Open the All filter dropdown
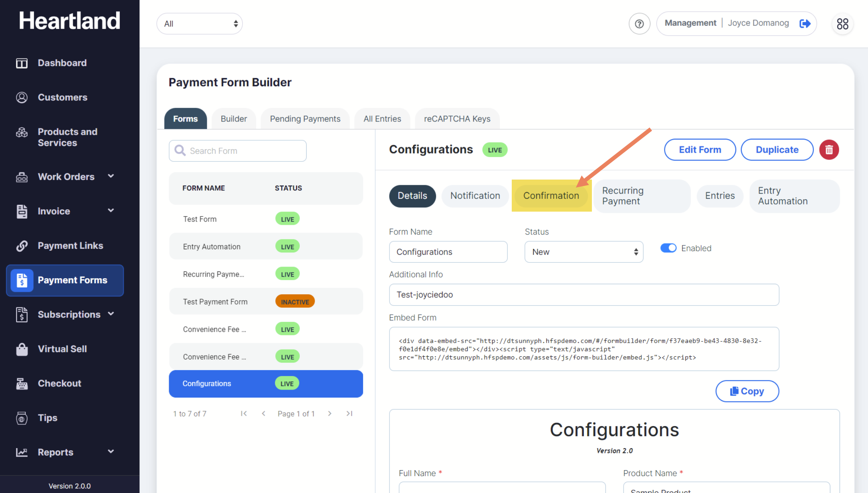This screenshot has width=868, height=493. 200,24
